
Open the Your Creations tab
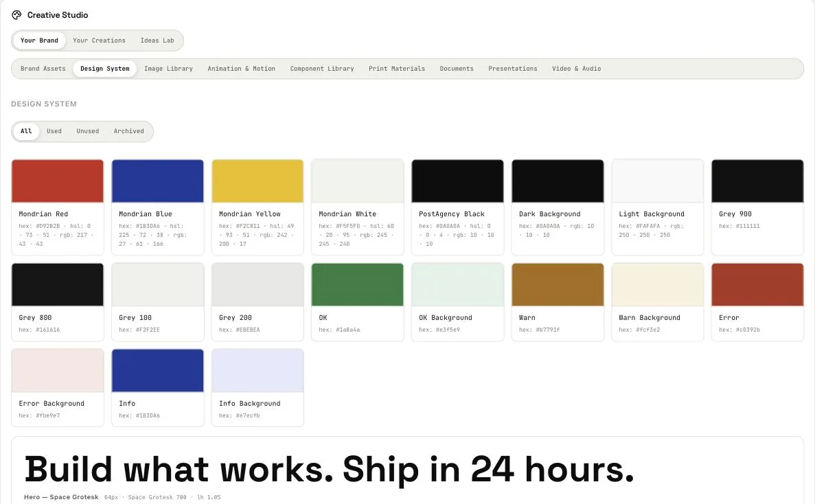pos(100,41)
